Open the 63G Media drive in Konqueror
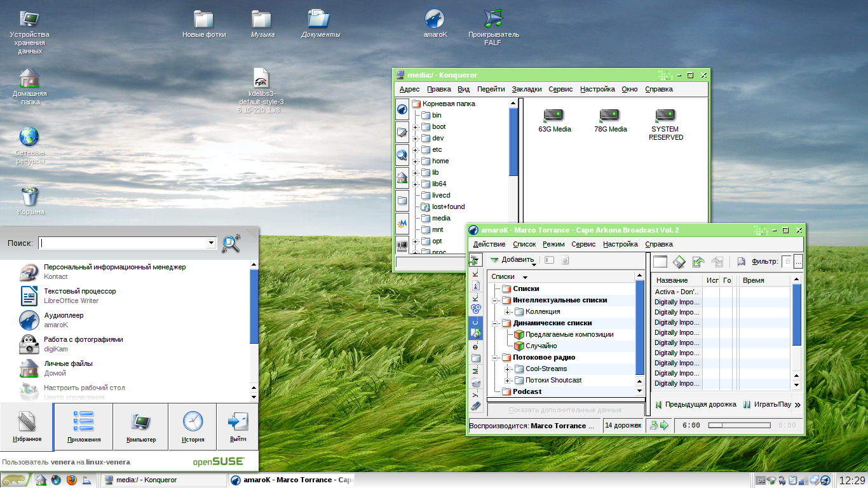 pyautogui.click(x=554, y=120)
